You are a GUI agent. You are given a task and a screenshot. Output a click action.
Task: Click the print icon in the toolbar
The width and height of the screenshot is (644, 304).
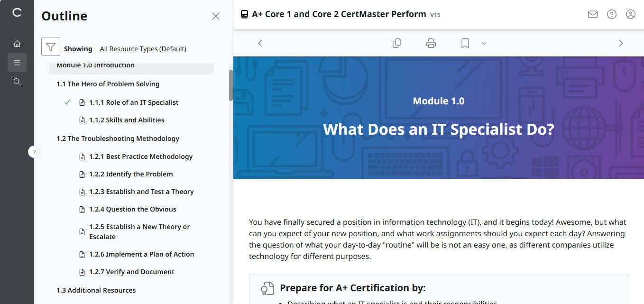click(431, 43)
